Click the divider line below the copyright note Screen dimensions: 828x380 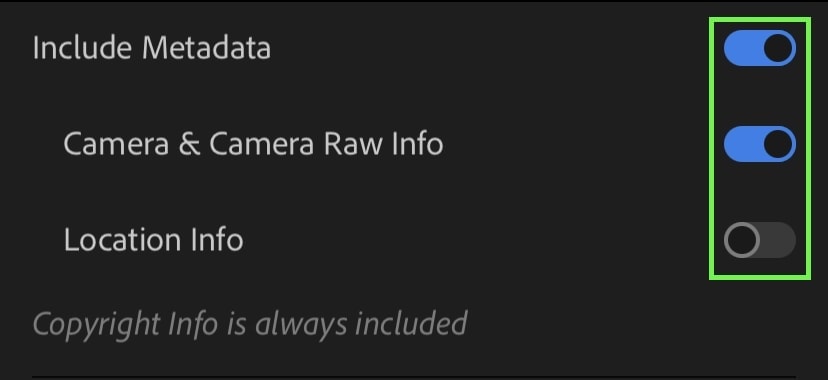coord(414,377)
